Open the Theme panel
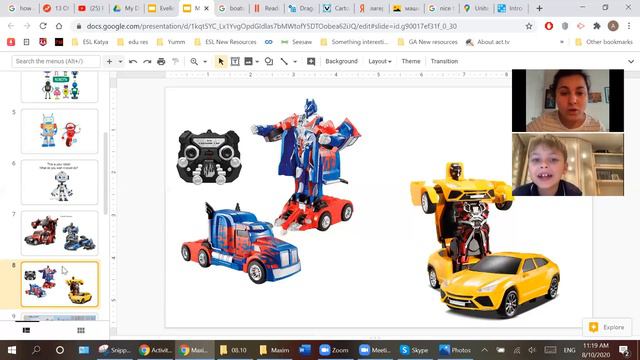The width and height of the screenshot is (640, 360). [411, 62]
